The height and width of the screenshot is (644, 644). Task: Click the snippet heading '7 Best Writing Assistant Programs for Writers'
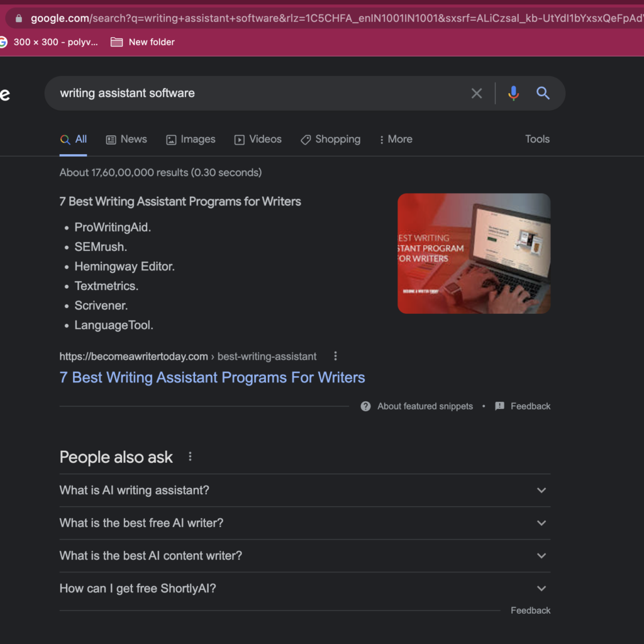tap(180, 202)
